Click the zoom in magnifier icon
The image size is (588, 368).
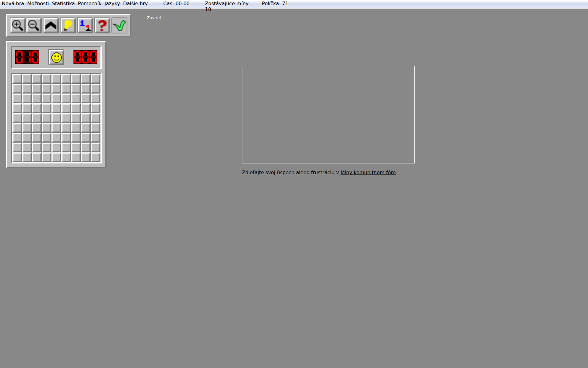(17, 25)
